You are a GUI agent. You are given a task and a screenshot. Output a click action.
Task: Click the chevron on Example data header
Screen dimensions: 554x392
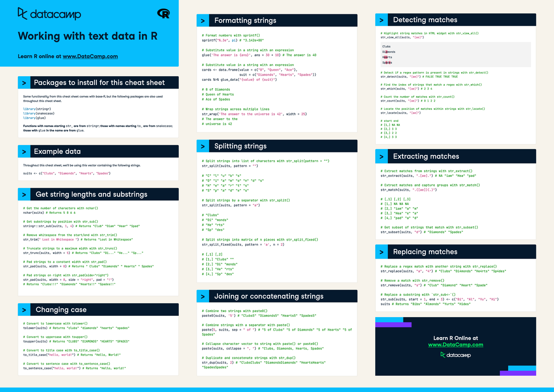click(x=24, y=151)
